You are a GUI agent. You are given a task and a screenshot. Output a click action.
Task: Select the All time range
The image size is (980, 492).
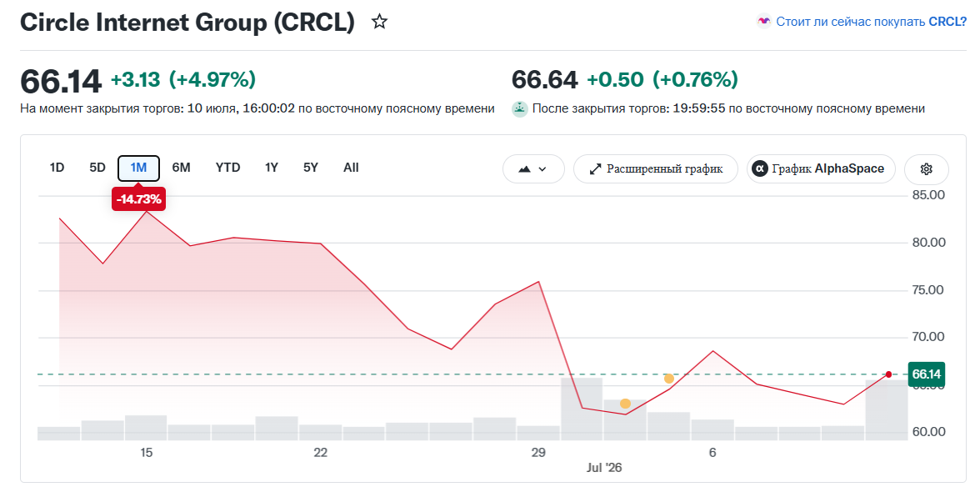pos(352,168)
